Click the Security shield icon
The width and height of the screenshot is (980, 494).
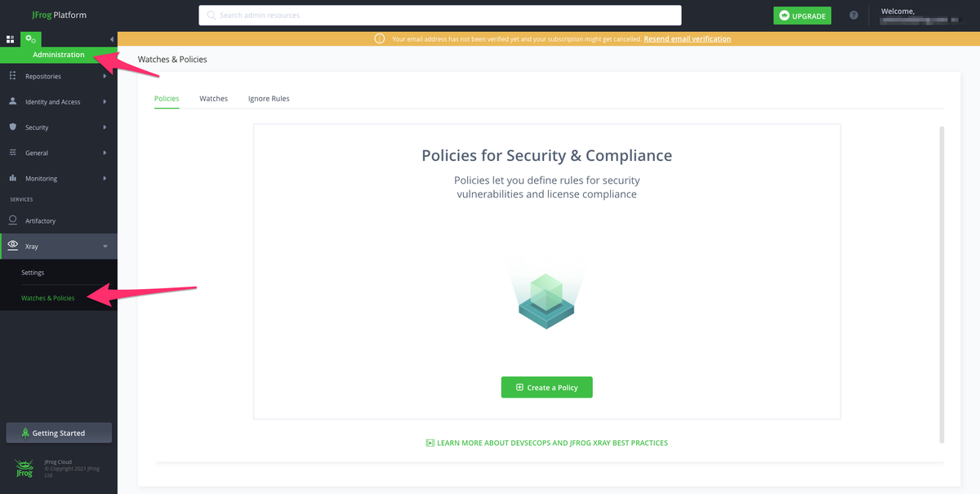coord(12,127)
